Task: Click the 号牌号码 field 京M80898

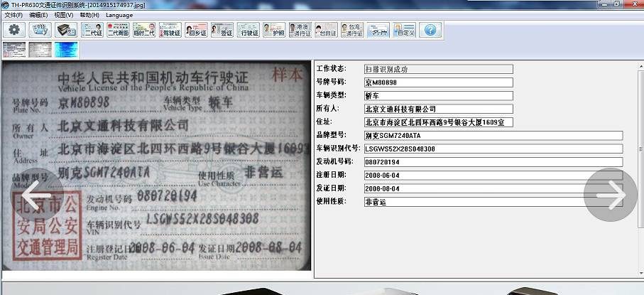Action: pyautogui.click(x=439, y=82)
